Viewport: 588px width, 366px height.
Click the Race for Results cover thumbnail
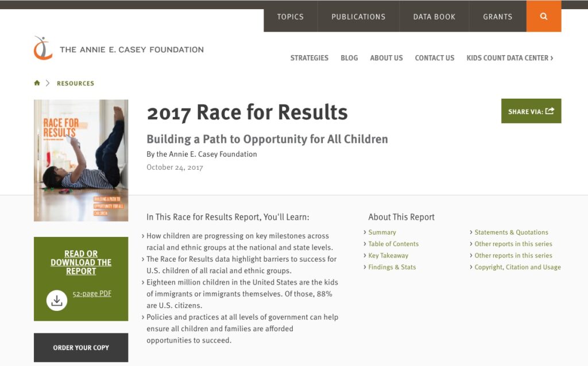click(81, 160)
